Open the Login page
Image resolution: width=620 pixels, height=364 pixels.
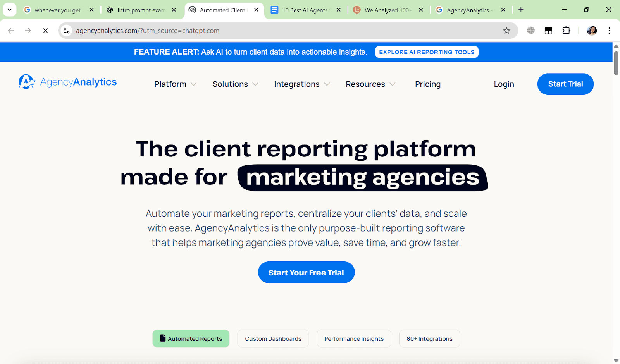click(x=504, y=84)
